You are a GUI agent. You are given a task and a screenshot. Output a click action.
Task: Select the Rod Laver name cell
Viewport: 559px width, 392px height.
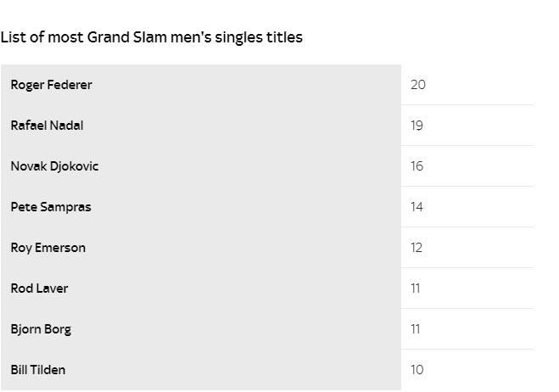[x=201, y=288]
